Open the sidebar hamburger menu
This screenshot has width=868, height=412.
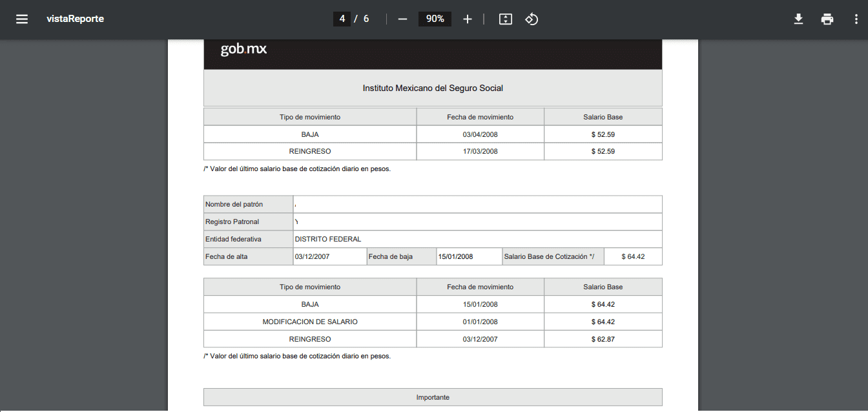coord(22,19)
